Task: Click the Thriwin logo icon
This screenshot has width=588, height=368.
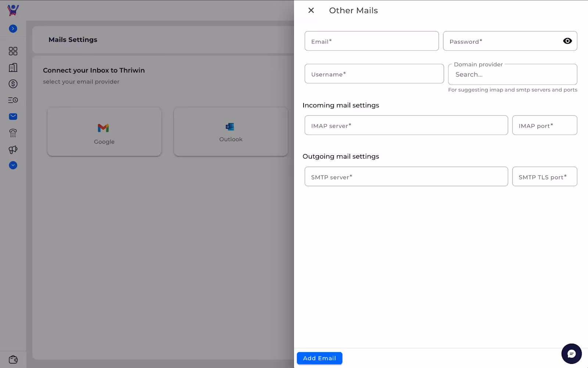Action: (13, 10)
